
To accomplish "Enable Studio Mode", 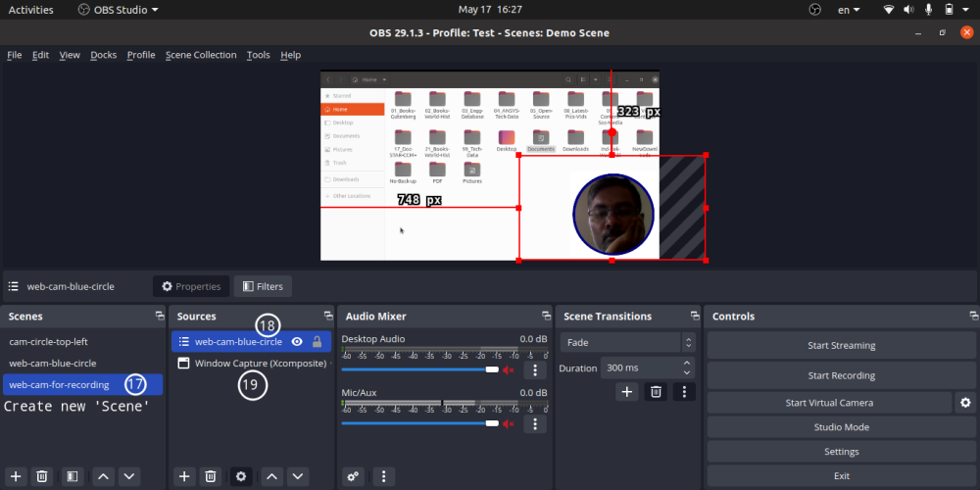I will tap(841, 427).
